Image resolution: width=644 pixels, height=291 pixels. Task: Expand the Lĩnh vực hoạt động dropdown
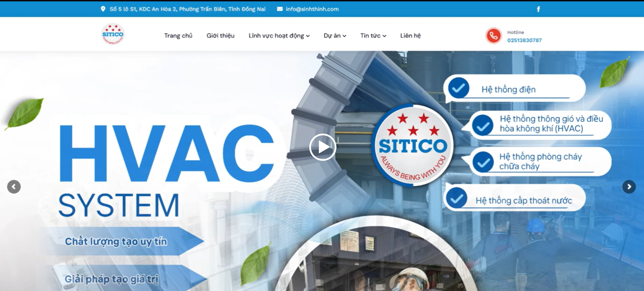279,36
